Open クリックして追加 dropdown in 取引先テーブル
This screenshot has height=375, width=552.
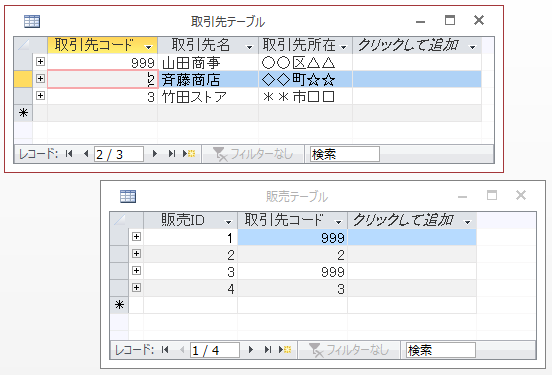[x=472, y=46]
